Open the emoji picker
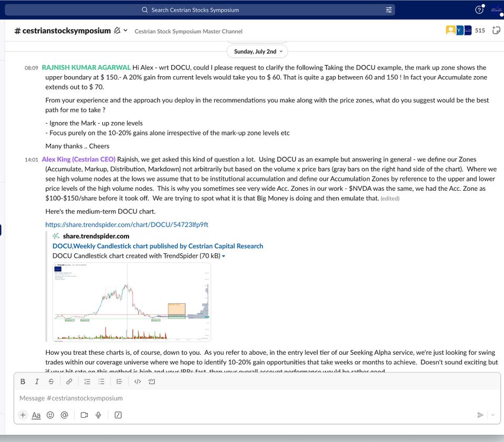Image resolution: width=504 pixels, height=442 pixels. pyautogui.click(x=50, y=415)
